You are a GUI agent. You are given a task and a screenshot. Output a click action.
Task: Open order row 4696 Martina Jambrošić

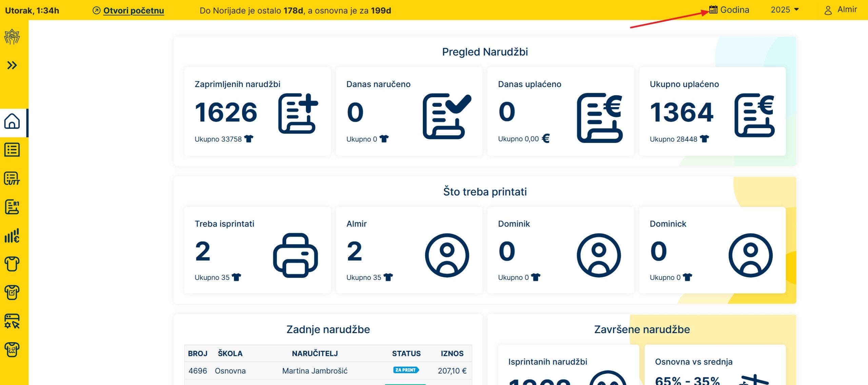[x=314, y=371]
